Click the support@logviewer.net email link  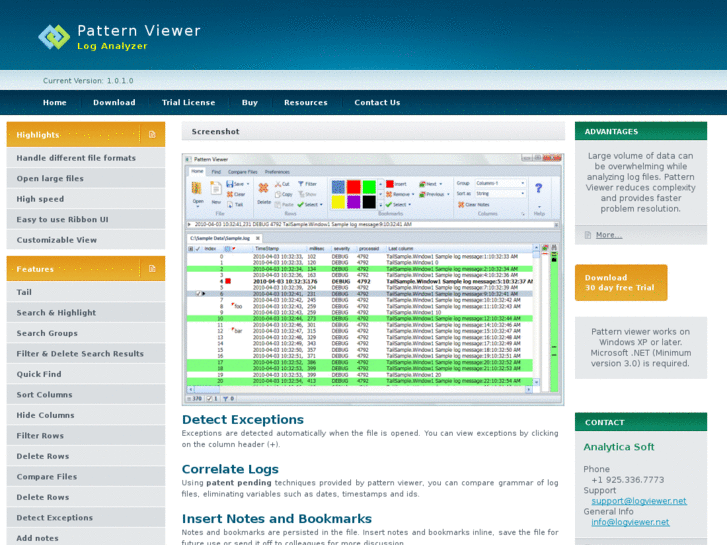point(639,501)
